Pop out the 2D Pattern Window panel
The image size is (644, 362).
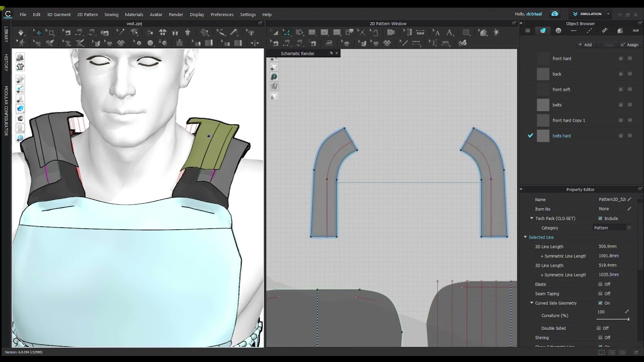514,23
